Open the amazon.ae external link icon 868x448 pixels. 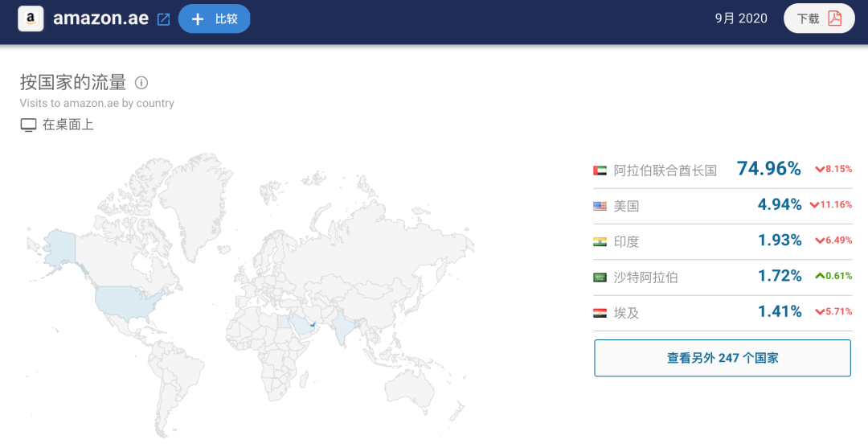(163, 19)
